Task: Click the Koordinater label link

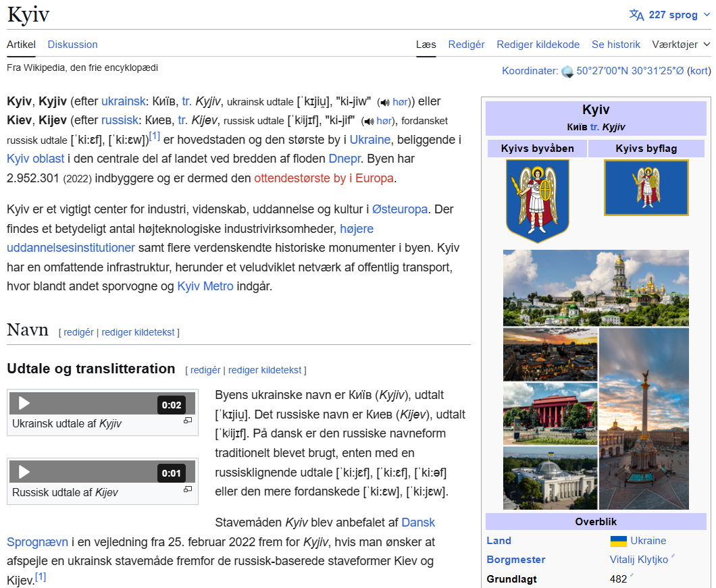Action: (x=530, y=71)
